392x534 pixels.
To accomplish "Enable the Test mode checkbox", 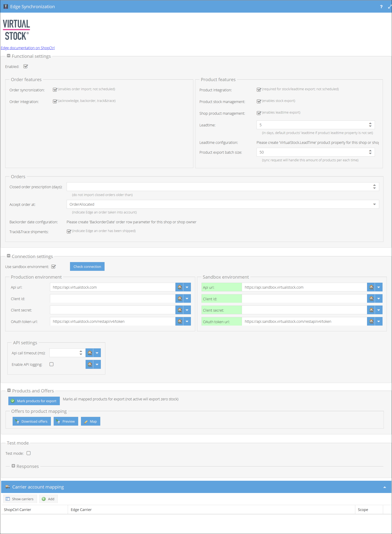I will [28, 453].
